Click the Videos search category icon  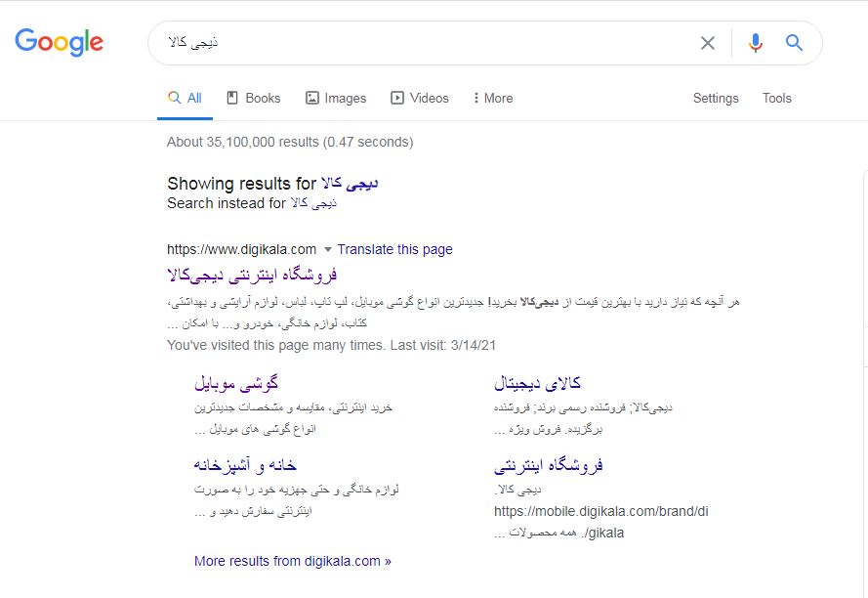coord(397,98)
